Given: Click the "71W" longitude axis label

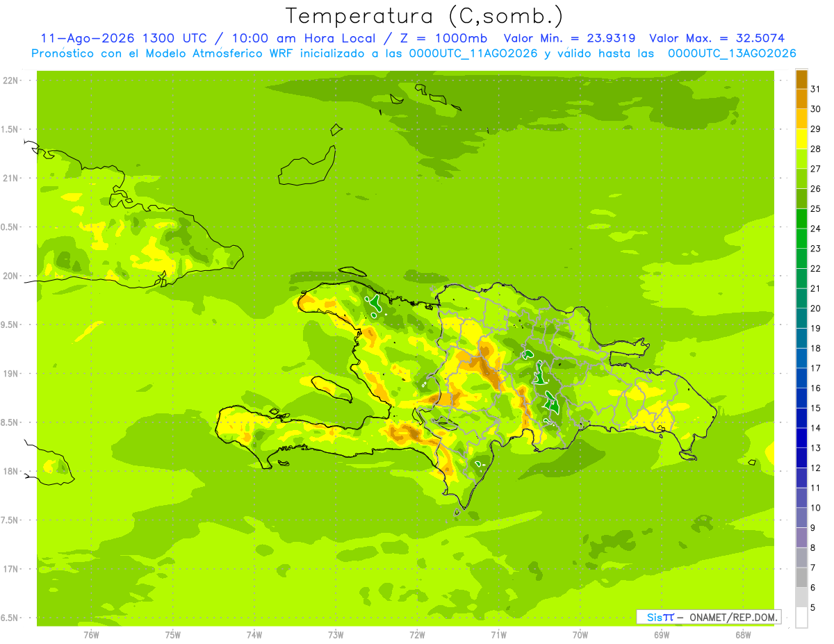Looking at the screenshot, I should (498, 635).
